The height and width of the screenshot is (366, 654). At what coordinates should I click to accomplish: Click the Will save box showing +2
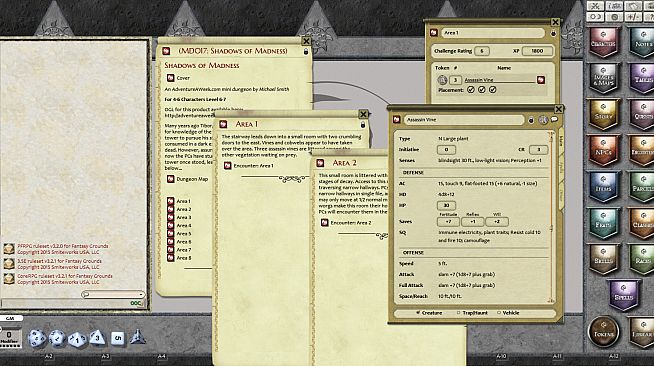[x=497, y=222]
